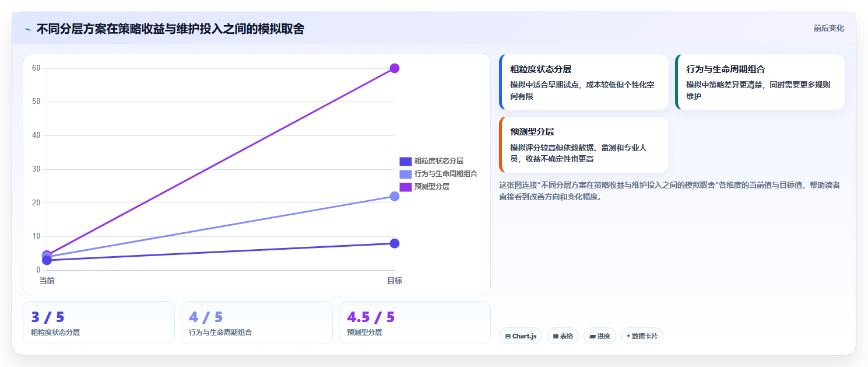The image size is (868, 367).
Task: Click the 进度 tag
Action: 600,336
